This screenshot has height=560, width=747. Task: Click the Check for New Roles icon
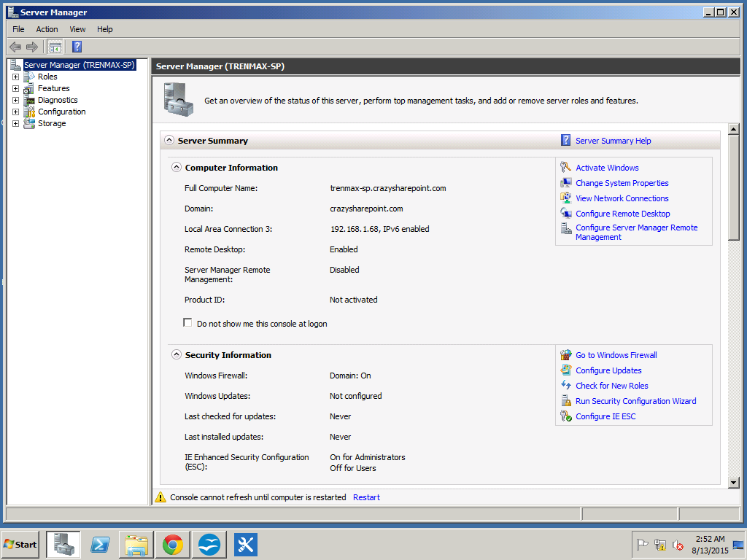point(565,385)
